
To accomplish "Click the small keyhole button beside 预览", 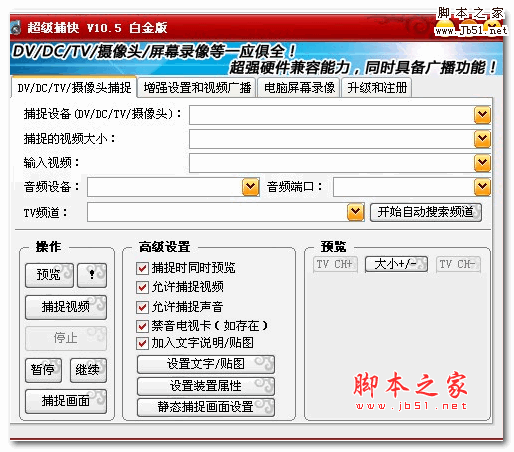I will click(x=92, y=275).
